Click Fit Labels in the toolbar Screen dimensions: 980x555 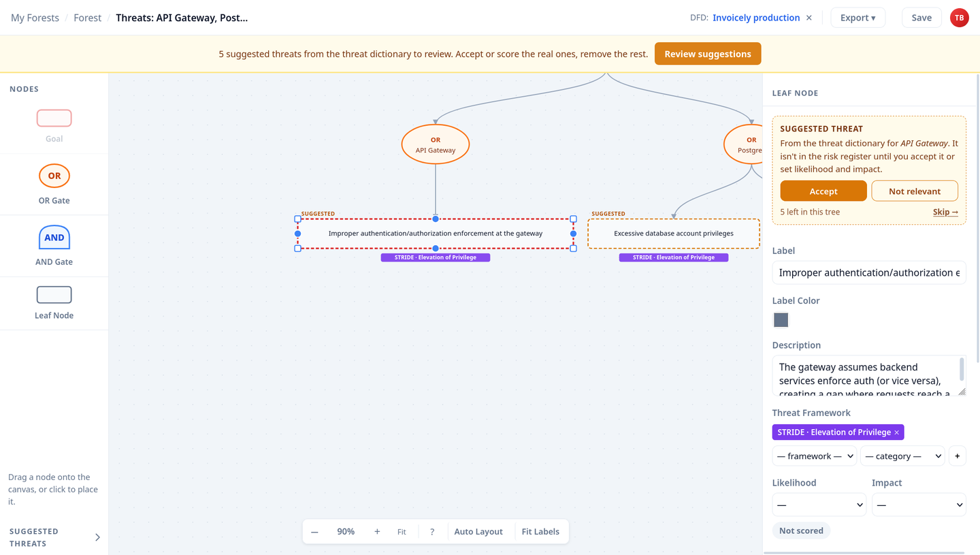(540, 532)
